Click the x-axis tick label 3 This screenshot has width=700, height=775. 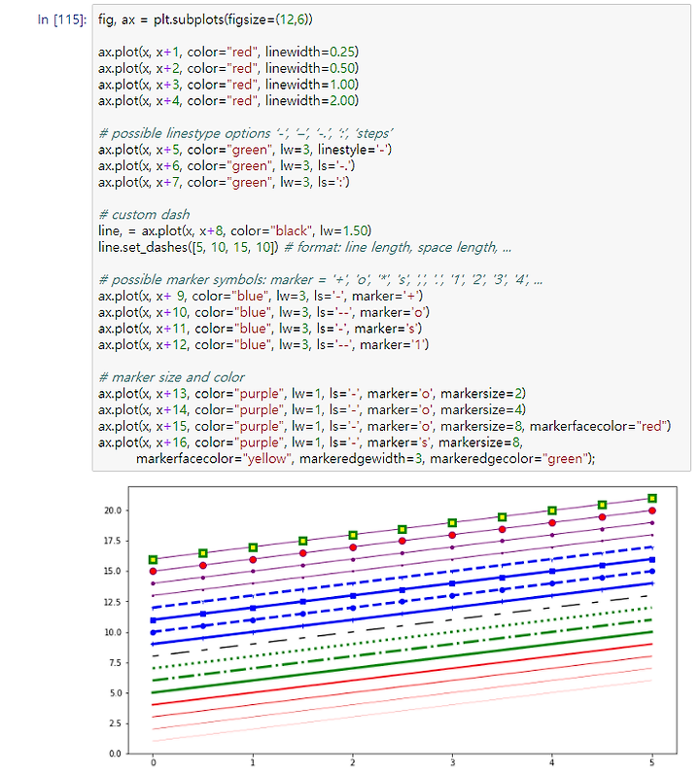click(x=452, y=762)
